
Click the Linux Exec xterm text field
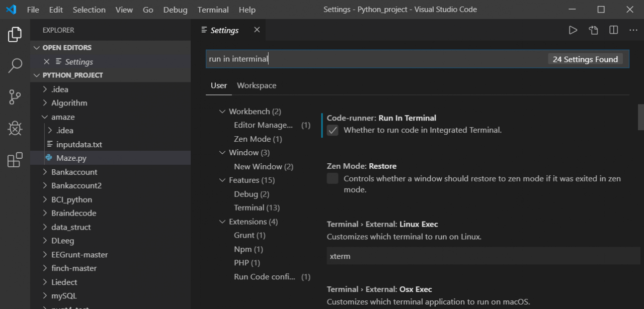pyautogui.click(x=484, y=256)
